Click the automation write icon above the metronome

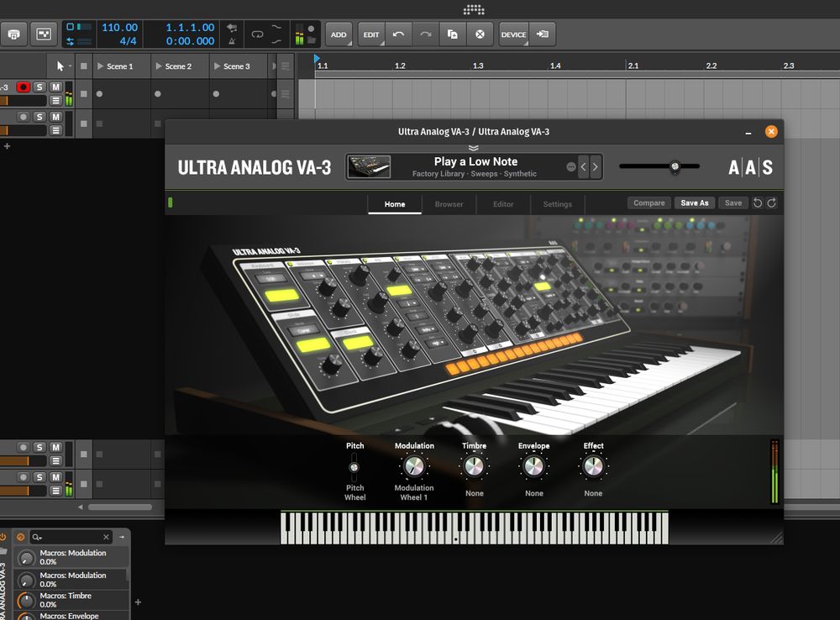coord(232,28)
